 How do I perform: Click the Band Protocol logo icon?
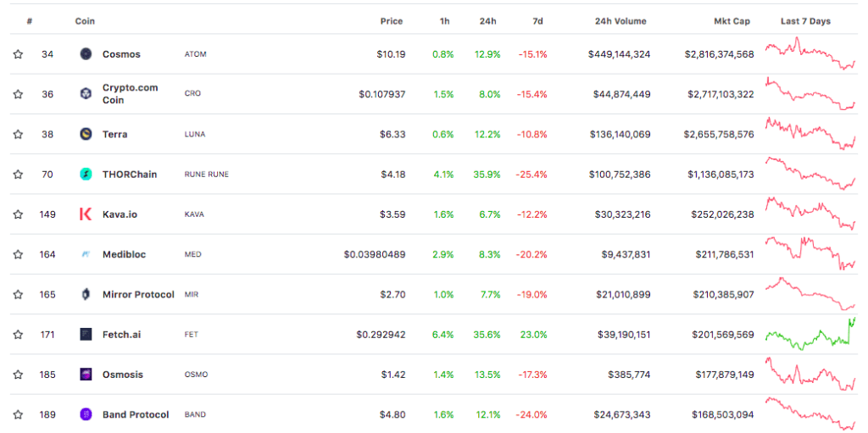86,414
